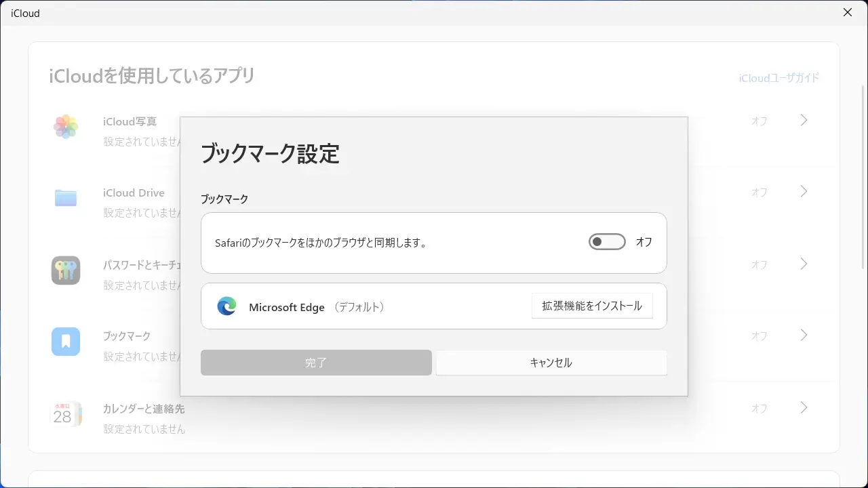
Task: Click the Microsoft Edge (デフォルト) browser label
Action: pos(317,307)
